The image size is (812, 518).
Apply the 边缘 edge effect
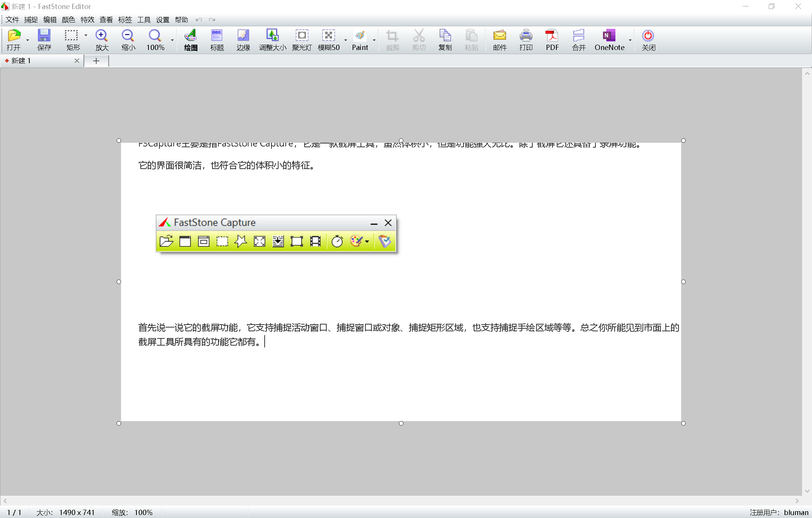243,39
